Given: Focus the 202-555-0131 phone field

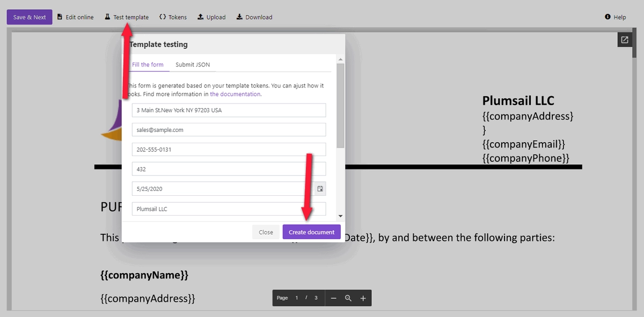Looking at the screenshot, I should click(229, 150).
